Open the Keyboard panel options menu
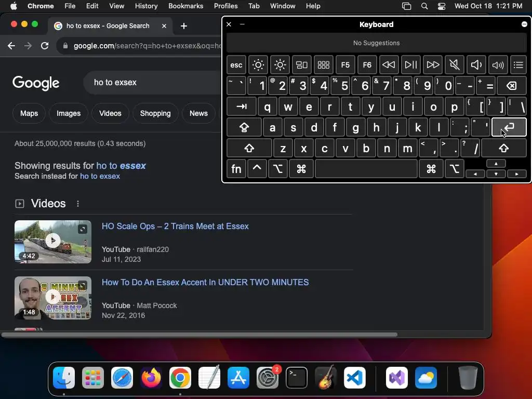532x399 pixels. click(x=524, y=24)
